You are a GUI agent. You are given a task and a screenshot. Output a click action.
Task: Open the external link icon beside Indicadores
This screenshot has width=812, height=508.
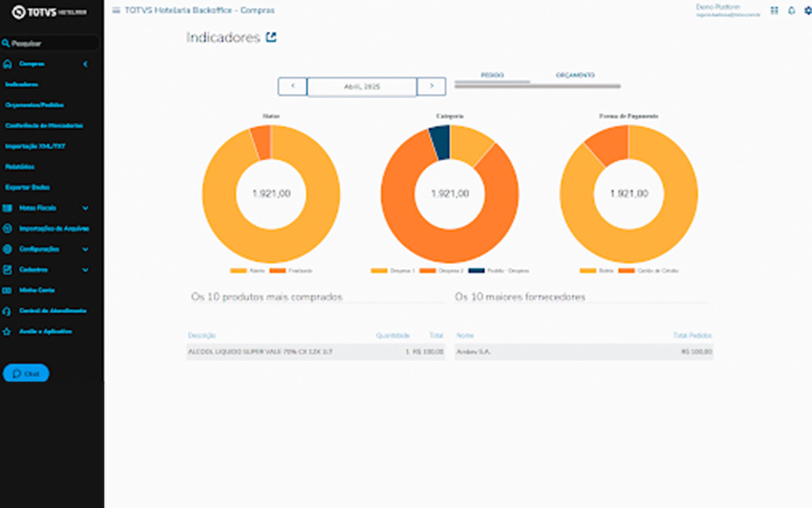pyautogui.click(x=271, y=37)
